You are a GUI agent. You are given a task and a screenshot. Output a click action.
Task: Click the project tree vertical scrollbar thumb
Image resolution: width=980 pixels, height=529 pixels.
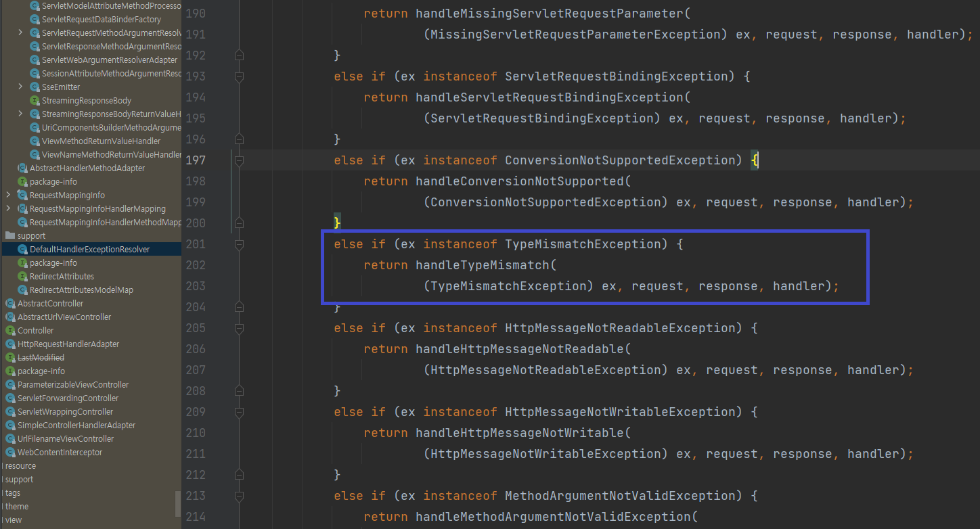178,503
